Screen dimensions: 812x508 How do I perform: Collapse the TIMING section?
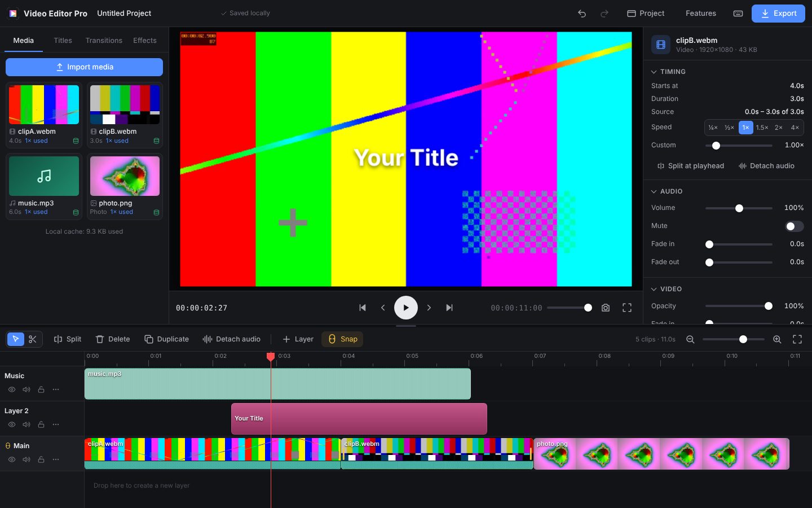coord(669,72)
